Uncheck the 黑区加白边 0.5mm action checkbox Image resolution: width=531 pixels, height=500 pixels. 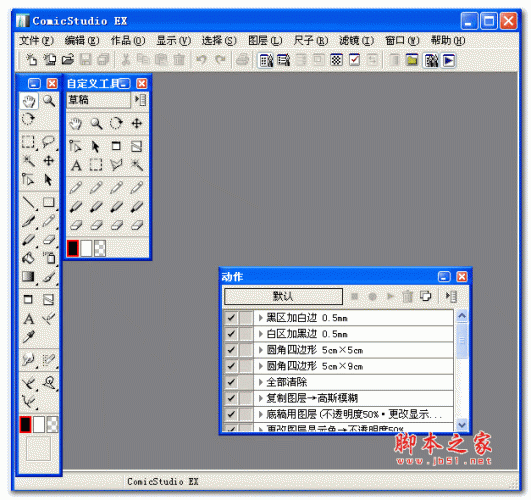231,318
